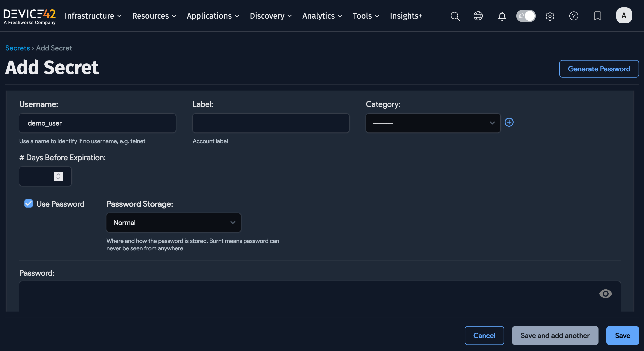Open the bookmarks icon

point(597,16)
